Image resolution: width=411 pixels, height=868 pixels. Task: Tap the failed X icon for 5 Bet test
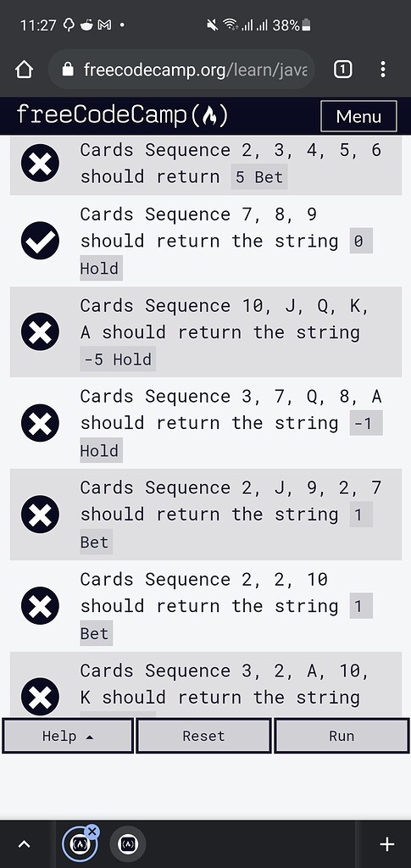pyautogui.click(x=40, y=163)
